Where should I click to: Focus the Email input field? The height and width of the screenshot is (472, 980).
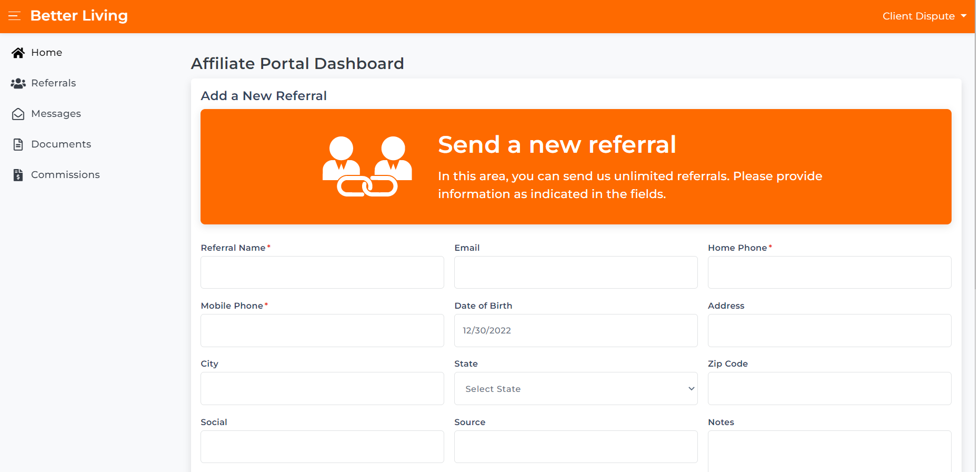576,272
